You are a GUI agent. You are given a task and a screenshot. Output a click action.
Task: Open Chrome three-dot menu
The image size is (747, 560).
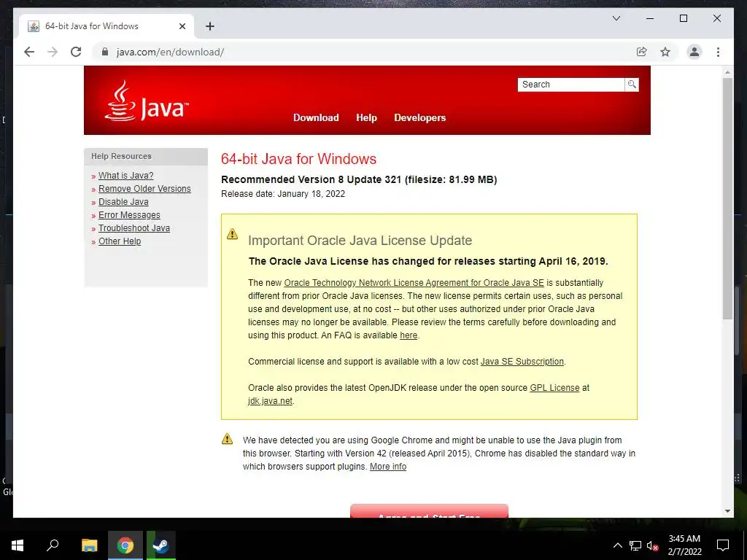pyautogui.click(x=718, y=52)
